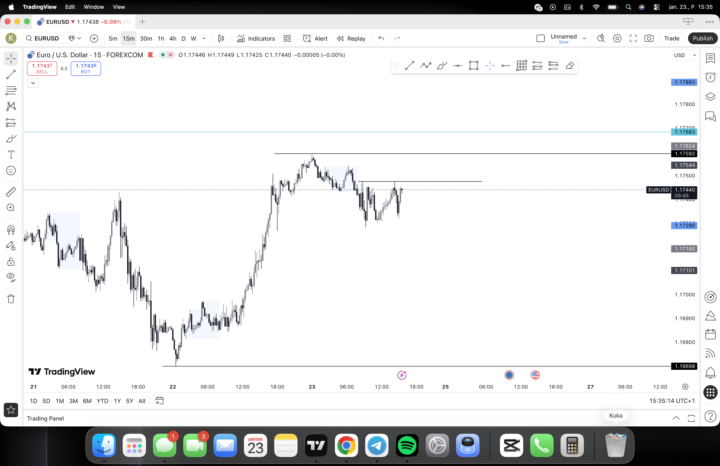Screen dimensions: 720x466
Task: Open the USD currency dropdown
Action: point(685,55)
